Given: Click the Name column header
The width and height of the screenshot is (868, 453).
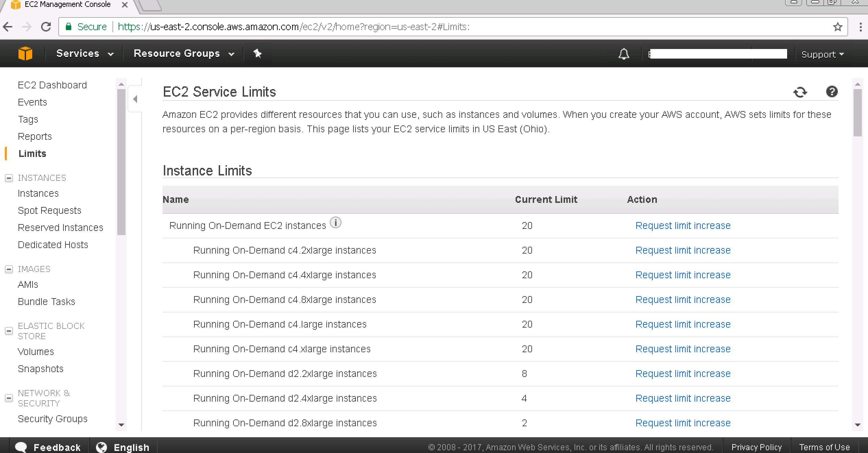Looking at the screenshot, I should coord(176,199).
